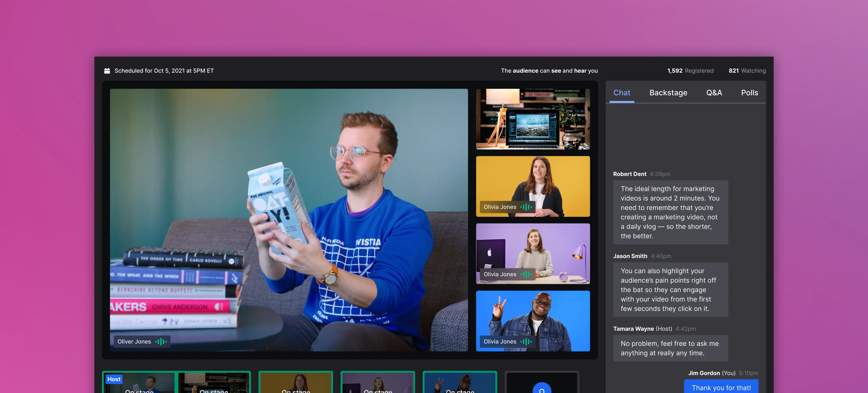Click Oliver Jones audio level indicator
The width and height of the screenshot is (868, 393).
[161, 341]
